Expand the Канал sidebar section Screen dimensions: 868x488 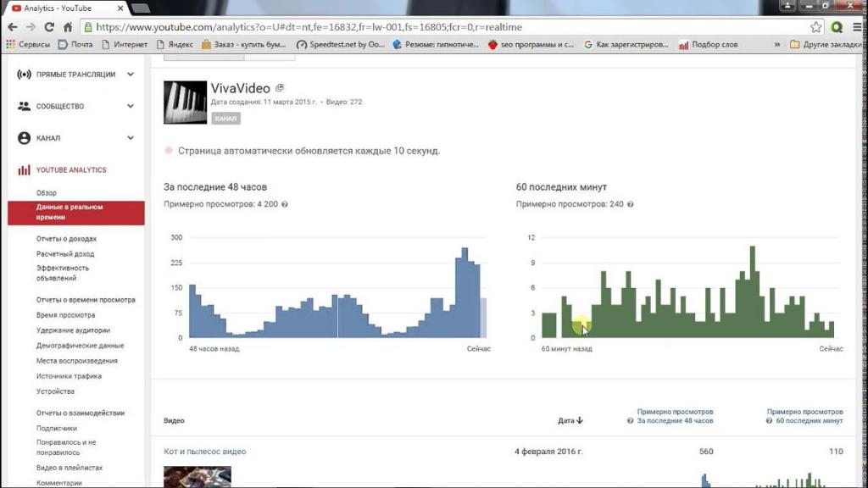pos(131,138)
